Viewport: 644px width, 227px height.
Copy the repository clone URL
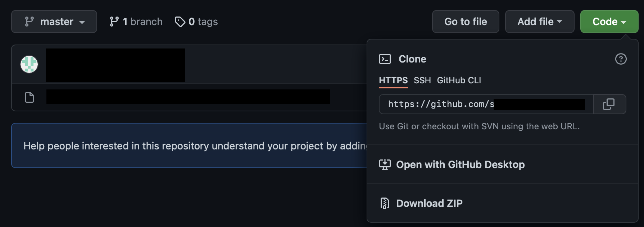point(609,104)
